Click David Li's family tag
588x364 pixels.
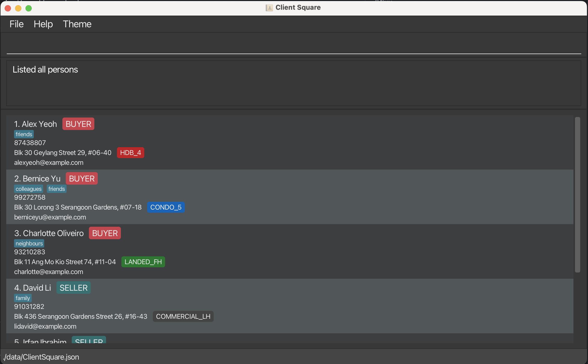coord(23,298)
